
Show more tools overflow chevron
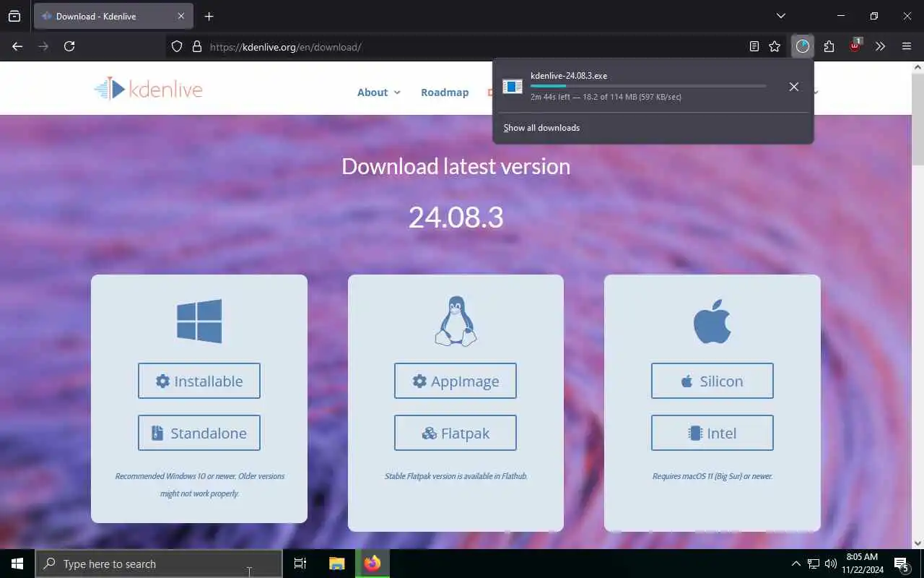tap(880, 46)
